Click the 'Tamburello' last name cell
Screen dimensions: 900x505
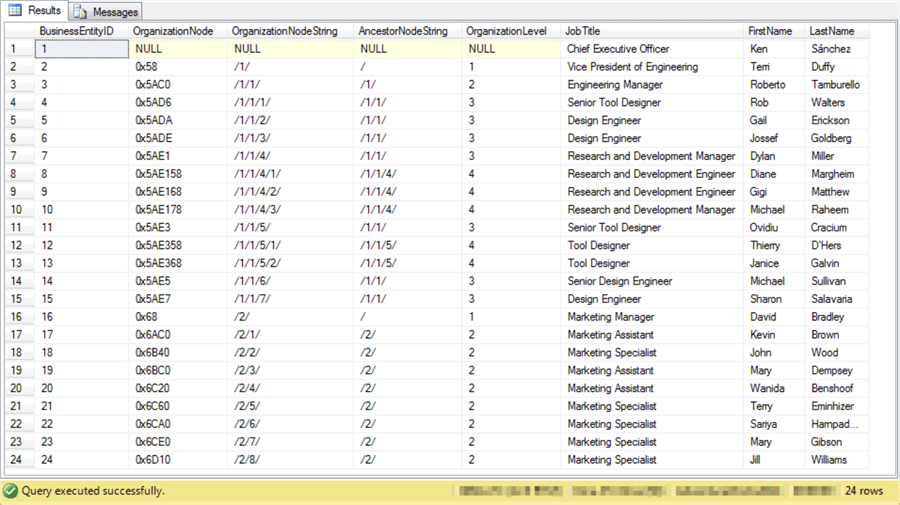(x=836, y=84)
